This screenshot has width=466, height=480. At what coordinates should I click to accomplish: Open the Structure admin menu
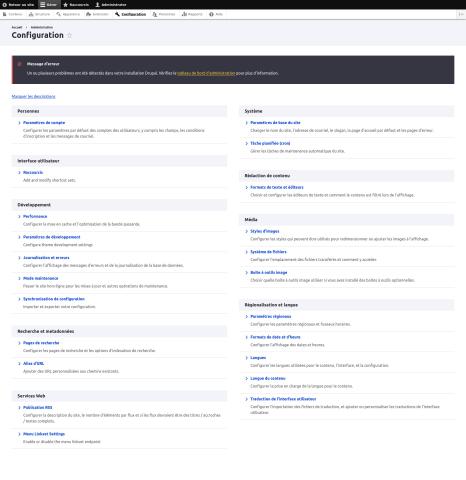click(39, 14)
